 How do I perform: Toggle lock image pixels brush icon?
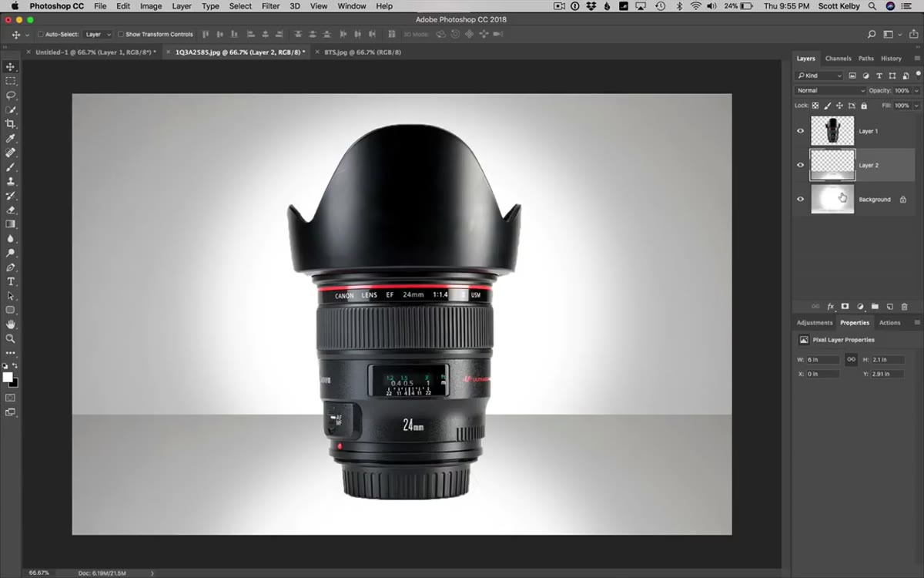pos(828,106)
